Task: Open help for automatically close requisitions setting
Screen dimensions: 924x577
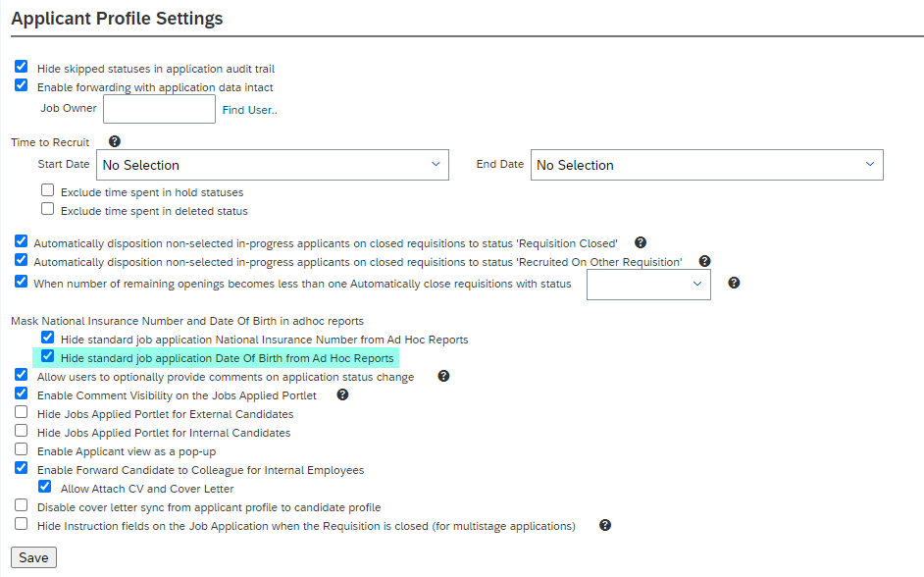Action: (x=734, y=283)
